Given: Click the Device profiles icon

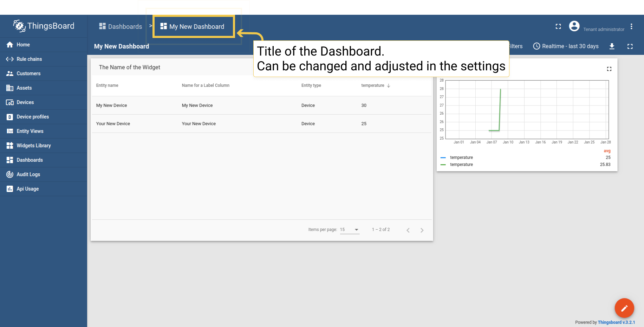Looking at the screenshot, I should pos(10,117).
